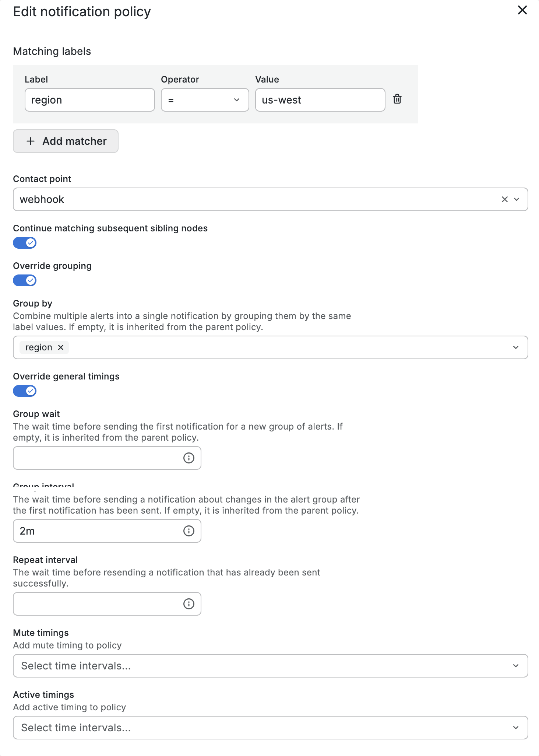Close the Edit notification policy dialog

tap(522, 10)
